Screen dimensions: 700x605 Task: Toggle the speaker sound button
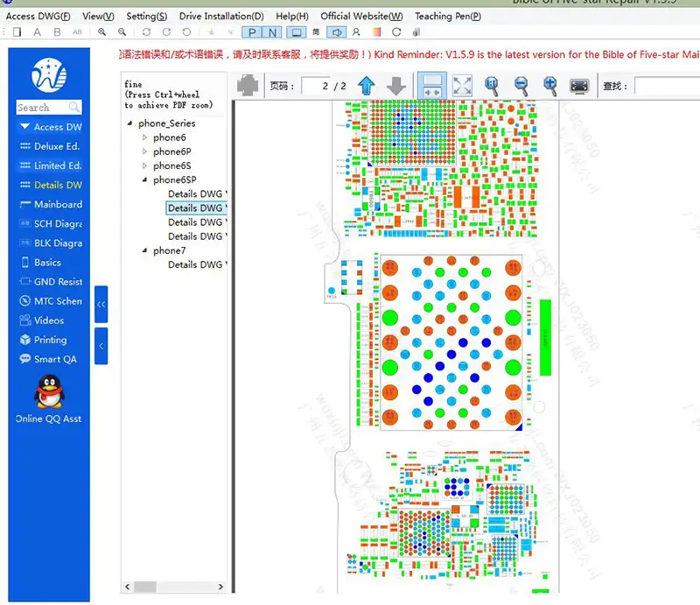click(x=337, y=32)
